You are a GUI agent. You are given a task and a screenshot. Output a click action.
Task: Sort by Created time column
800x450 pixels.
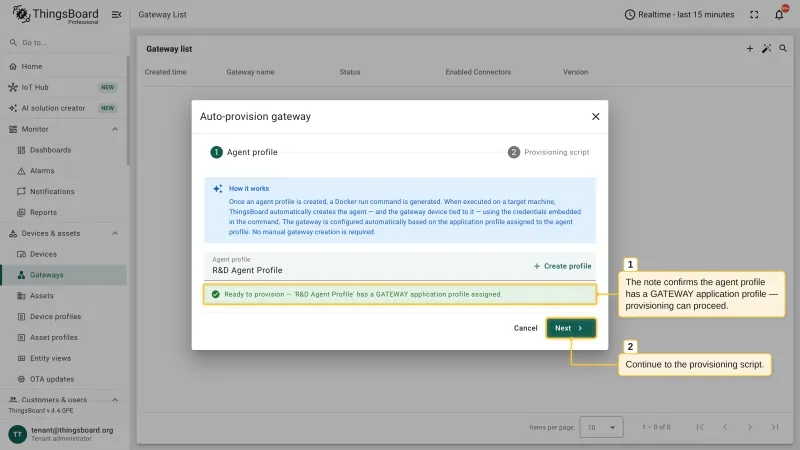click(165, 72)
